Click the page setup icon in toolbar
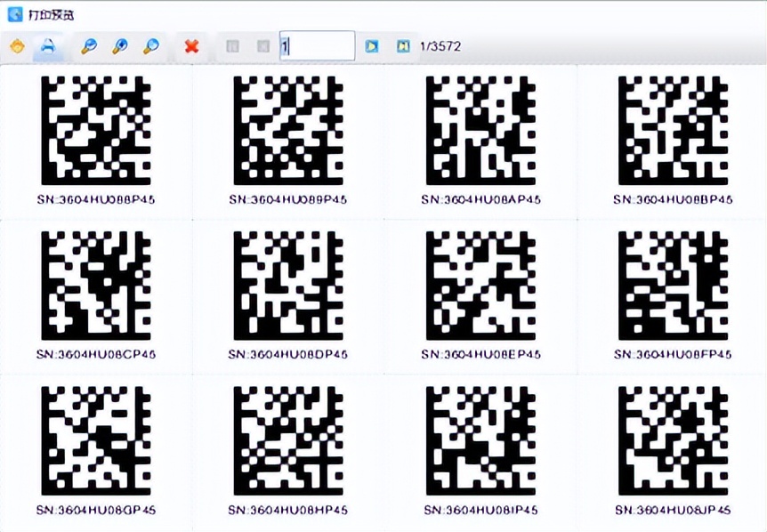Image resolution: width=767 pixels, height=532 pixels. click(17, 46)
